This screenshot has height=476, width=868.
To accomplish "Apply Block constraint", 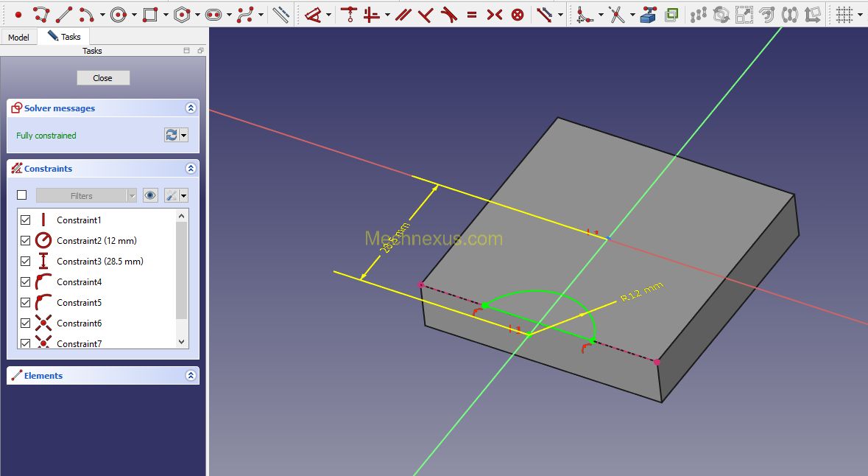I will [x=518, y=15].
